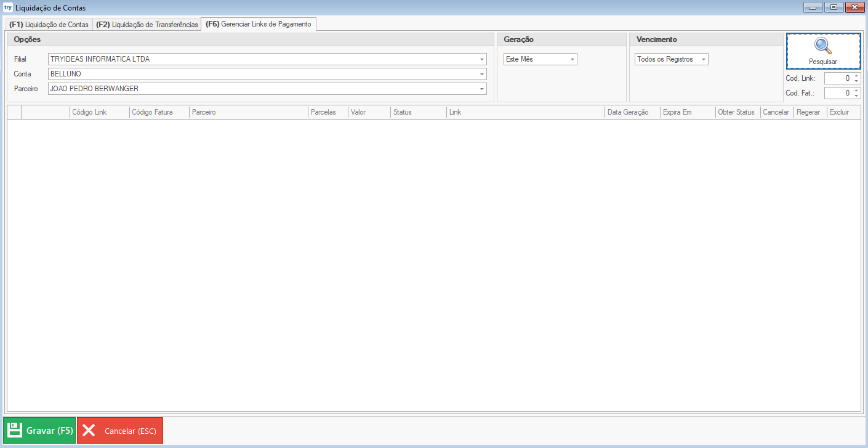Viewport: 868px width, 448px height.
Task: Click the Status column header
Action: tap(403, 112)
